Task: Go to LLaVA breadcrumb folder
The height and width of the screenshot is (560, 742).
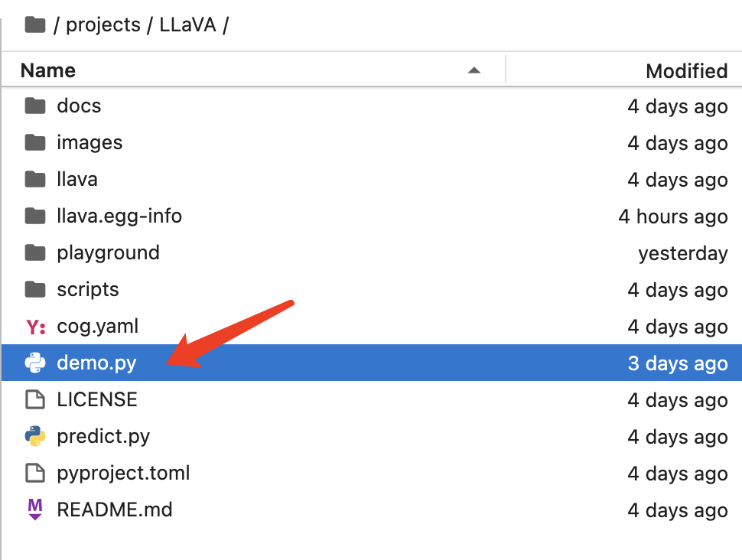Action: point(187,25)
